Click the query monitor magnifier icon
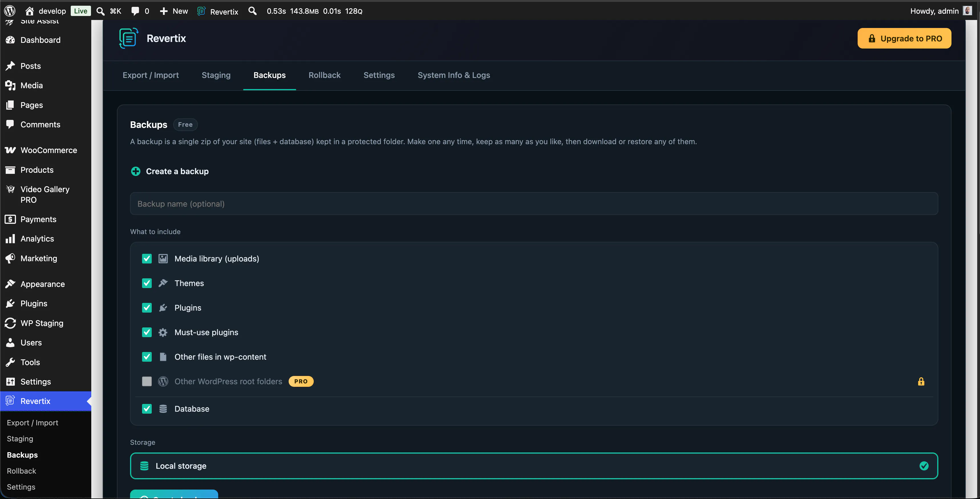The width and height of the screenshot is (980, 499). (253, 11)
